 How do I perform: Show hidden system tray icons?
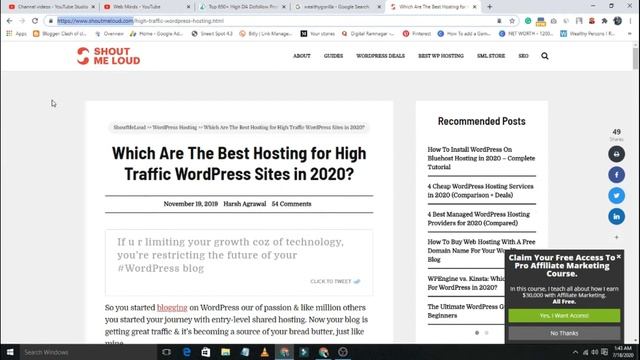tap(575, 352)
